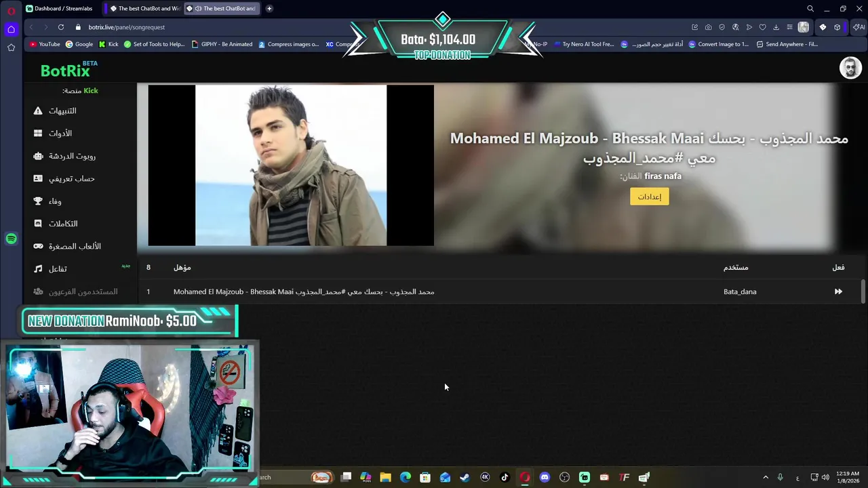
Task: Click the yellow إعدادات settings button
Action: point(649,197)
